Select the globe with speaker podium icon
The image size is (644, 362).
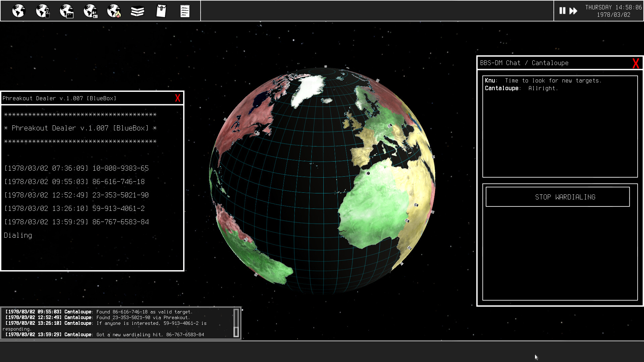click(x=42, y=11)
